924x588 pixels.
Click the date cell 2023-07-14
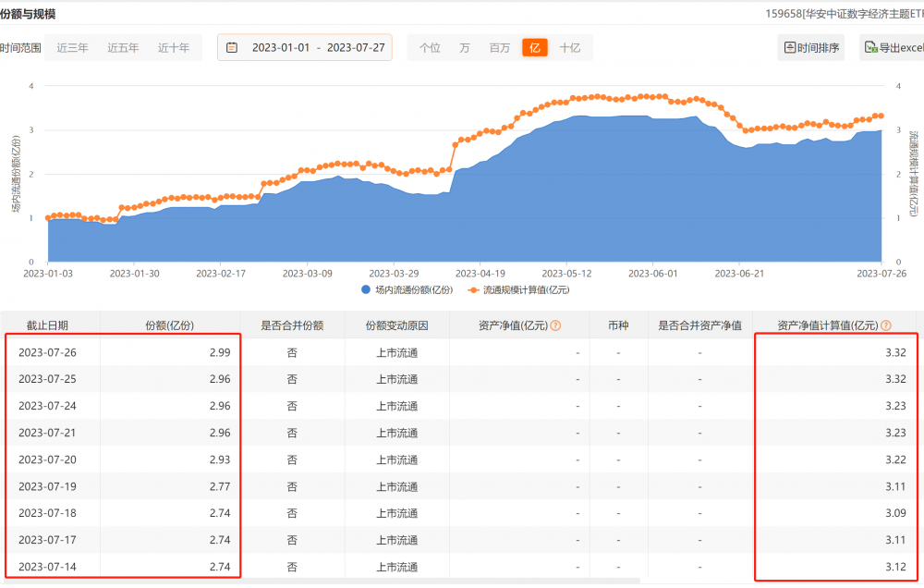pyautogui.click(x=47, y=568)
